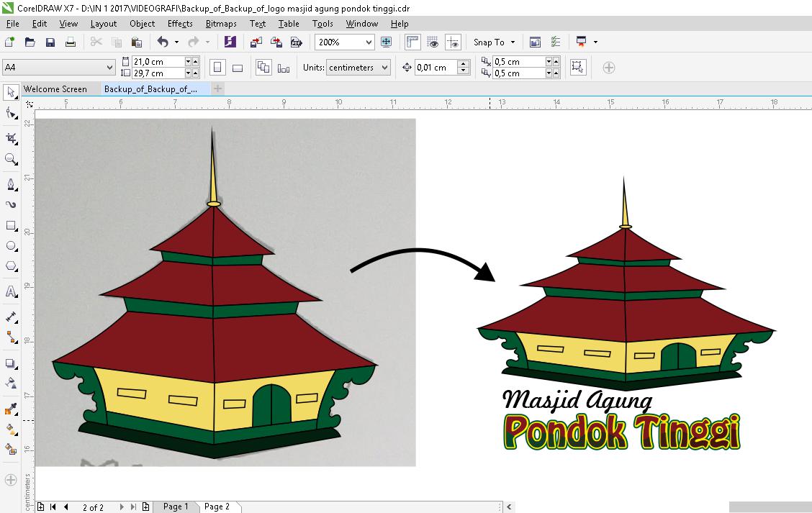Toggle Show Rulers button

pyautogui.click(x=412, y=42)
